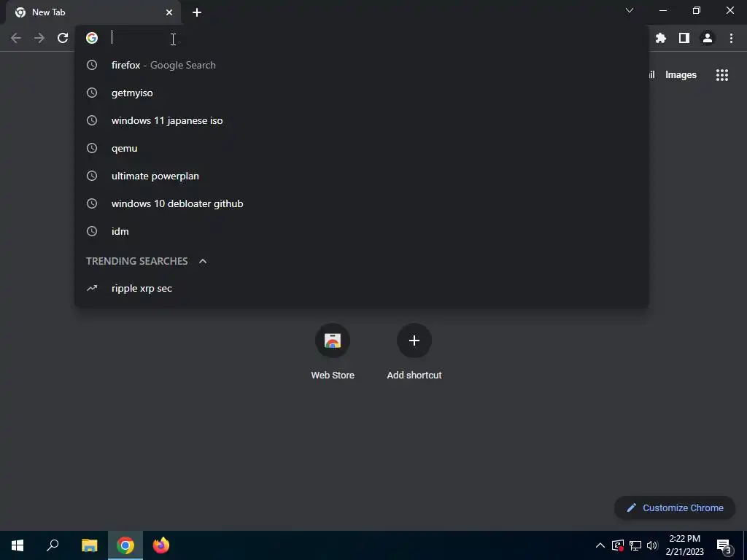The width and height of the screenshot is (747, 560).
Task: Open File Explorer from the taskbar
Action: click(89, 545)
